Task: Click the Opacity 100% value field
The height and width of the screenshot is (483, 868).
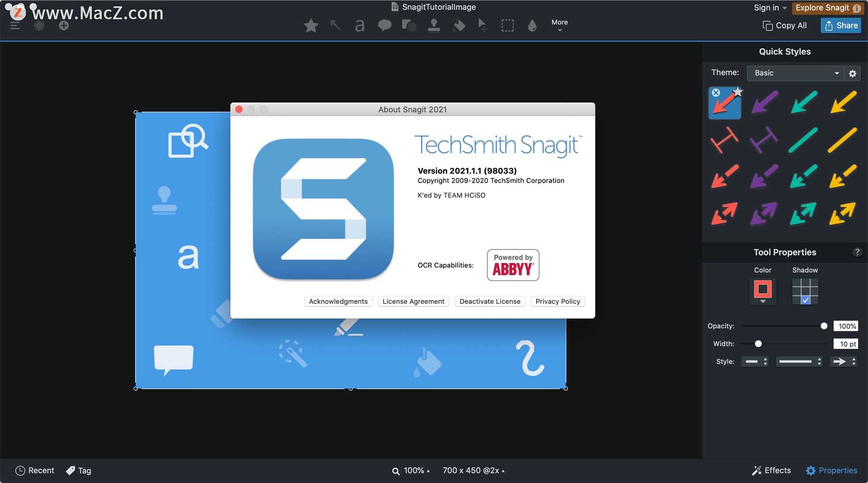Action: [846, 326]
